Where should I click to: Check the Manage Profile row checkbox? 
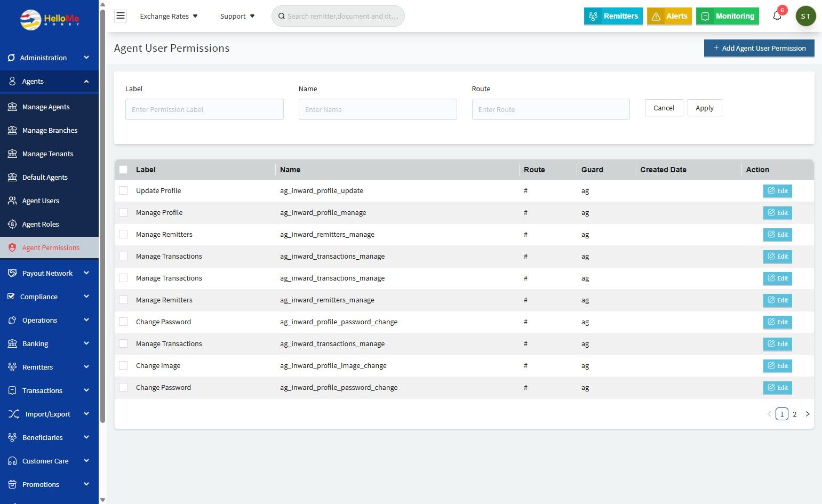[x=123, y=212]
